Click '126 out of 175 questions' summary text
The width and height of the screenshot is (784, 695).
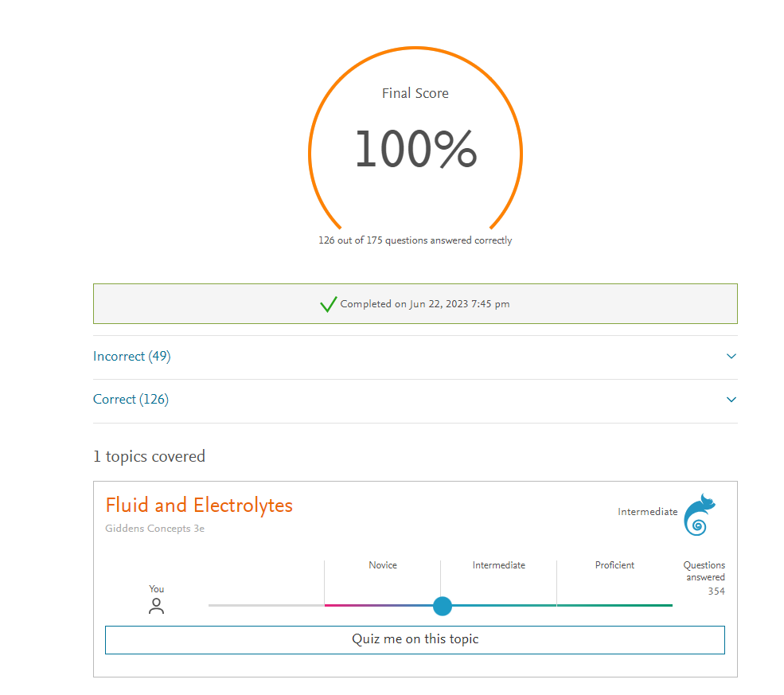[x=415, y=240]
